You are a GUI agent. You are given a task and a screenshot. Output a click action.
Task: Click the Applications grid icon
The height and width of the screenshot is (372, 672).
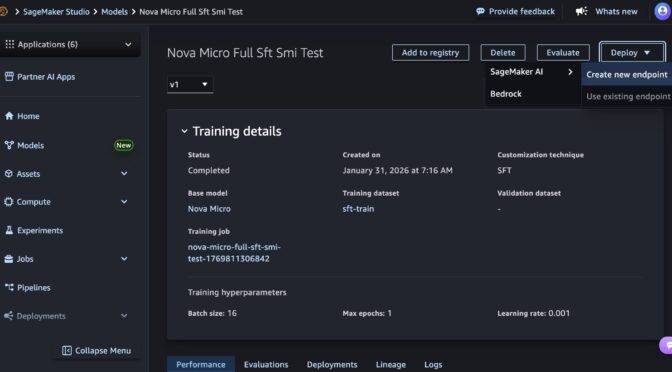(9, 44)
